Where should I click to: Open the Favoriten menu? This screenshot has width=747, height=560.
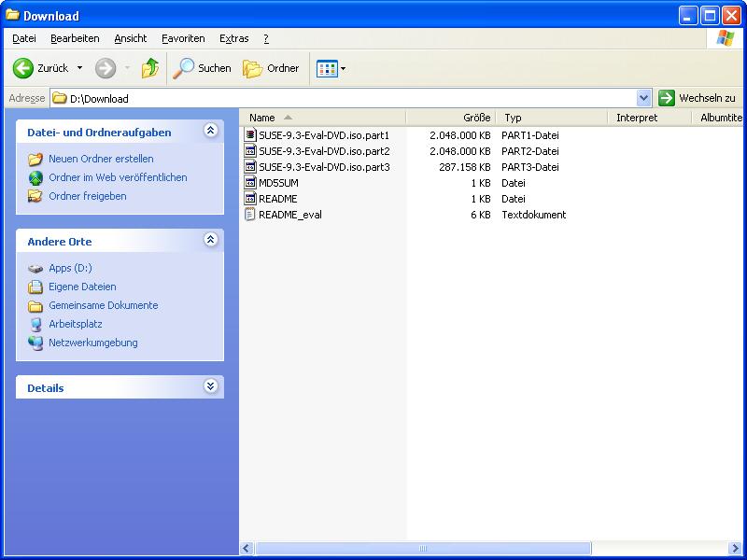[183, 38]
